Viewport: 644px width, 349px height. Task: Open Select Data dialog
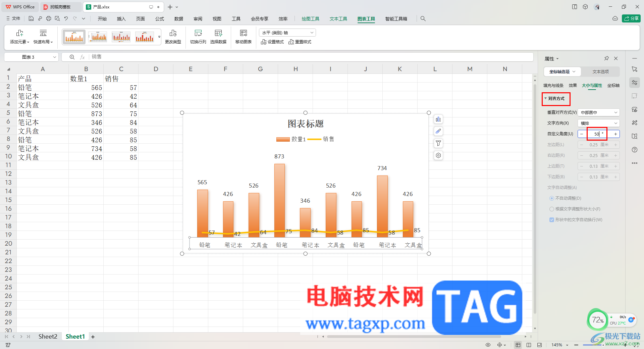pyautogui.click(x=218, y=37)
